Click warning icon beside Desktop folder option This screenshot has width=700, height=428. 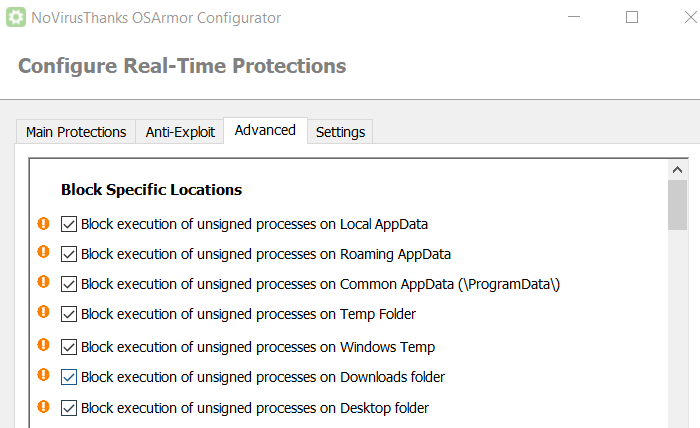pyautogui.click(x=43, y=407)
